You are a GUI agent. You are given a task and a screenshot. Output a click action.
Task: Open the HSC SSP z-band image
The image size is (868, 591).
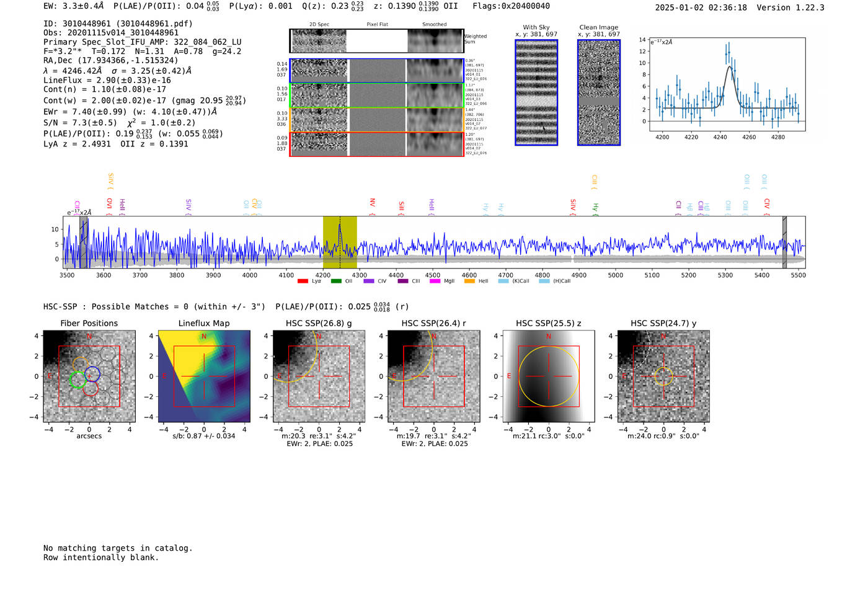point(548,376)
